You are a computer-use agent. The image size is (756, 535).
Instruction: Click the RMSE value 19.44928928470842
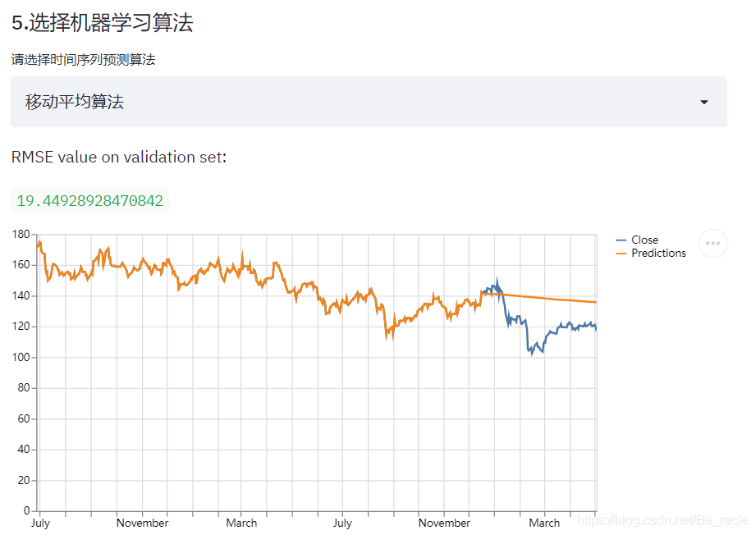pyautogui.click(x=89, y=200)
